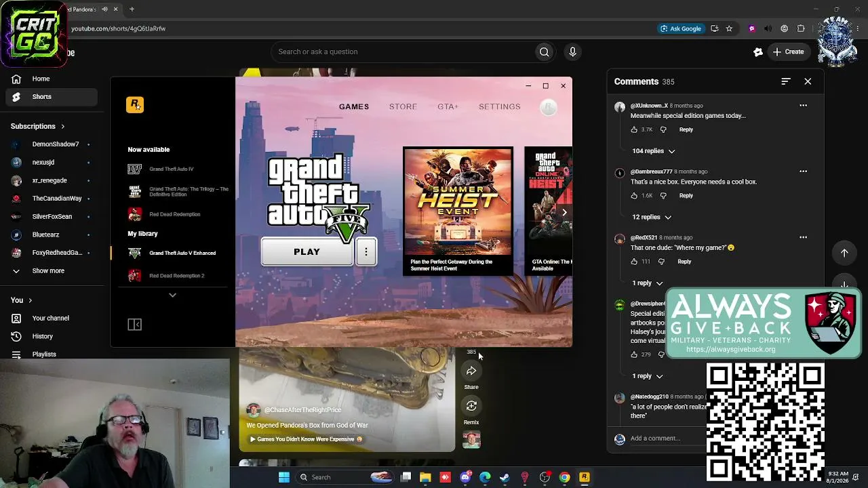Close the YouTube Comments panel
The image size is (868, 488).
808,81
